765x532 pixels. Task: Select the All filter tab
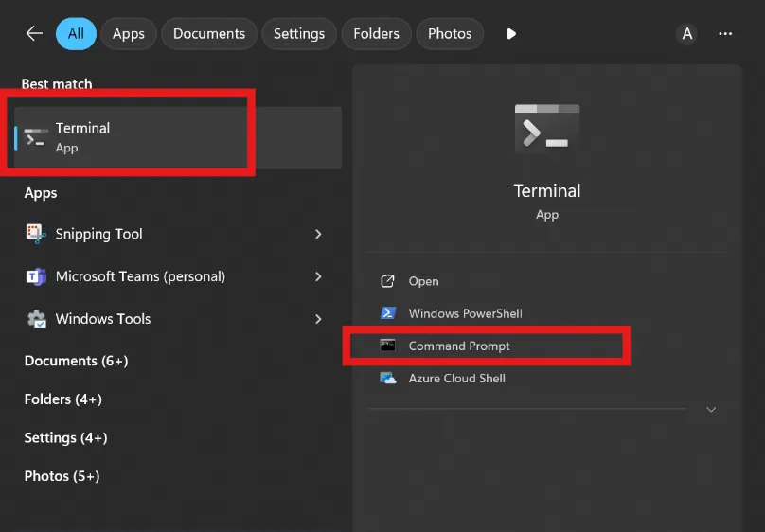click(76, 34)
